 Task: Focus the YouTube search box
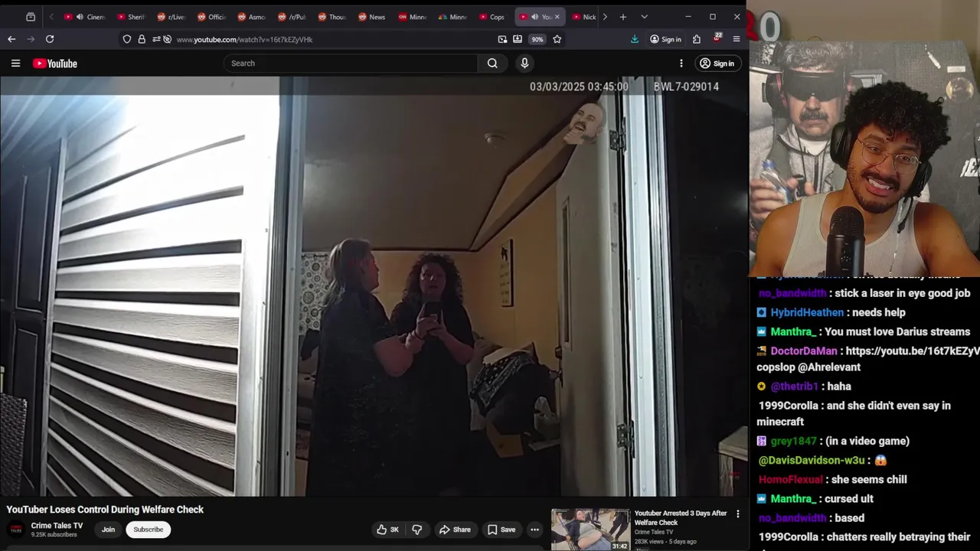pos(351,64)
